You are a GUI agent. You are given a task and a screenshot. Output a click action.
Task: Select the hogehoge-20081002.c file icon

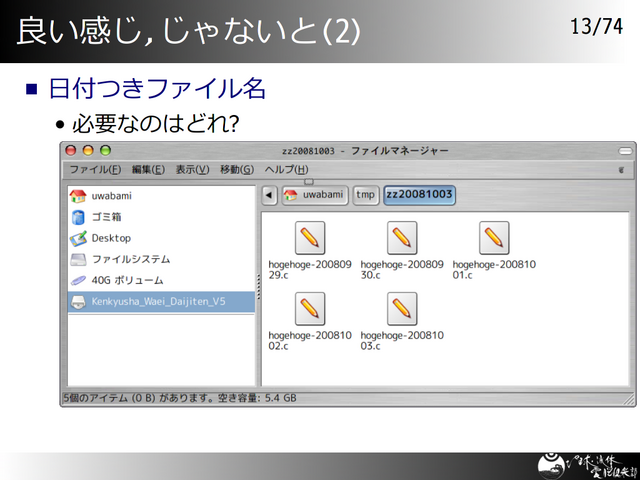311,309
